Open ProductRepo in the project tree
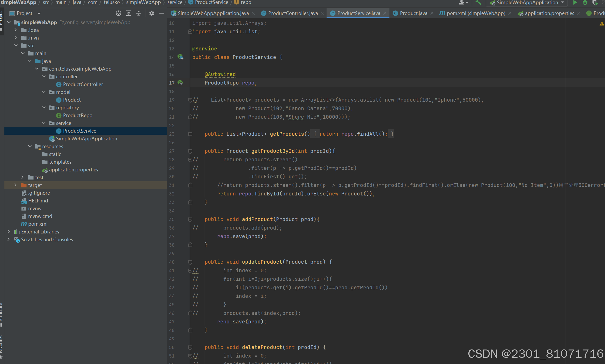This screenshot has height=364, width=605. point(77,115)
